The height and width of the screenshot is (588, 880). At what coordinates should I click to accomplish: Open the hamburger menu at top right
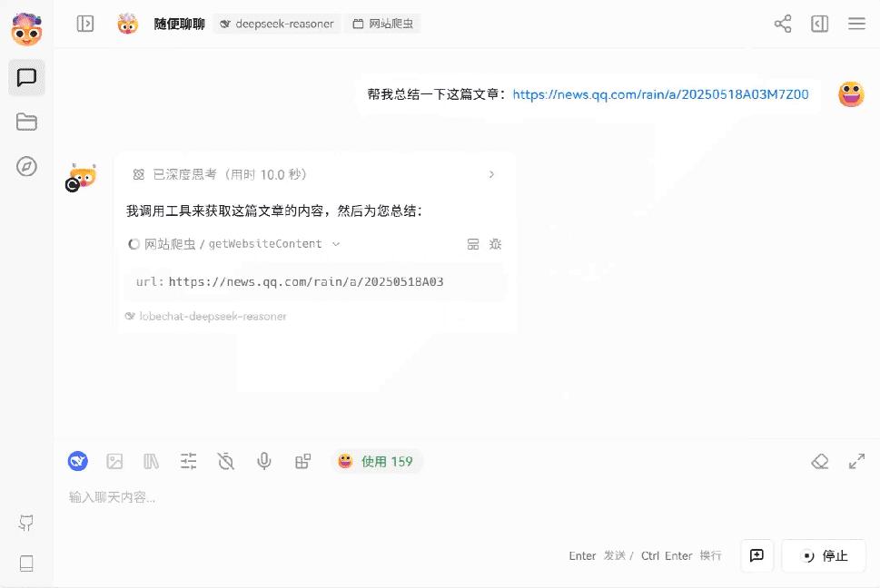pyautogui.click(x=855, y=24)
